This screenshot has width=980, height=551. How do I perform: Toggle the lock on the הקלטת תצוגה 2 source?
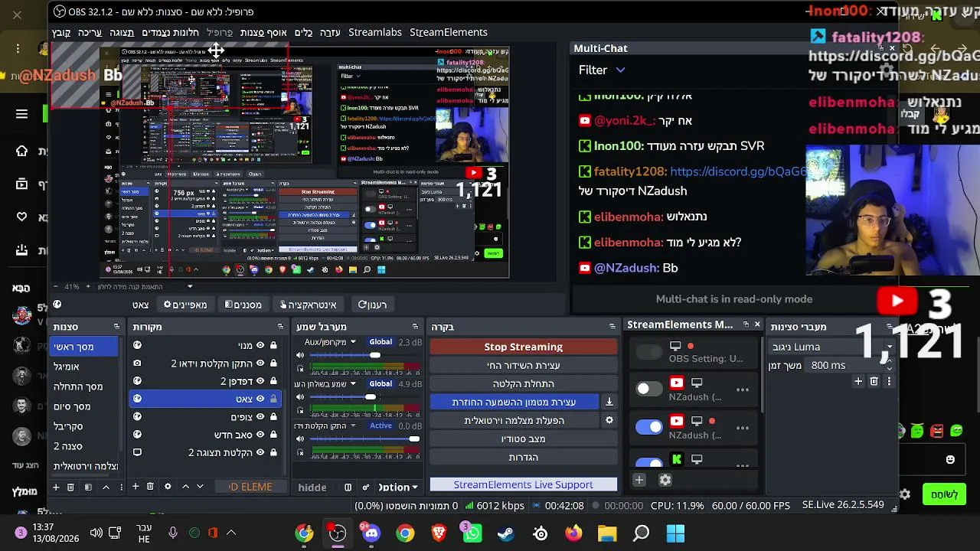point(273,452)
